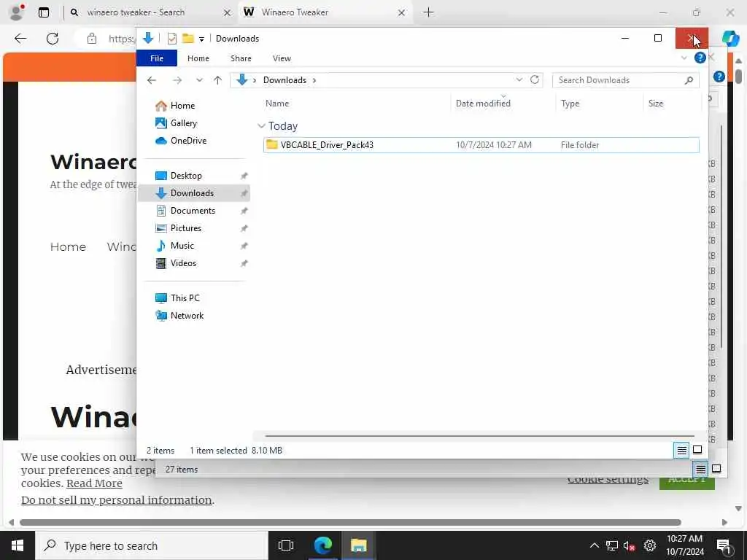
Task: Open the Copilot icon in browser
Action: click(x=730, y=38)
